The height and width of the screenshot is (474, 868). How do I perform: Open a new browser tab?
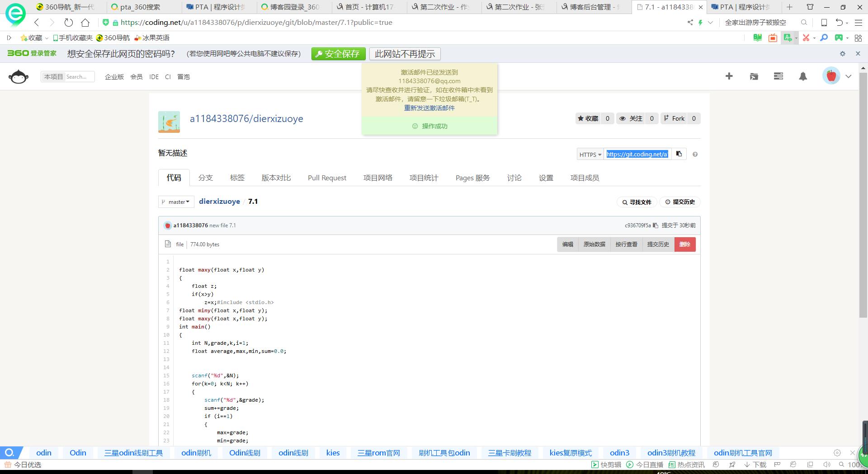(789, 7)
